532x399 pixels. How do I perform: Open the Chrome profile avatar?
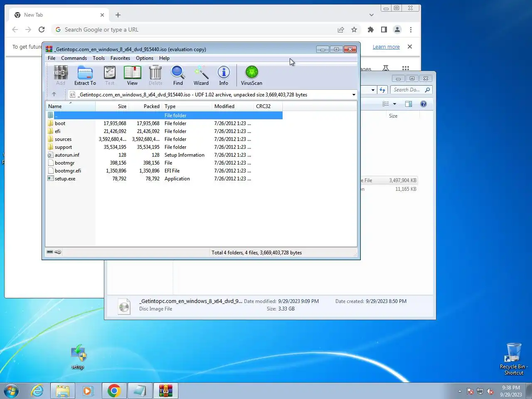[x=397, y=30]
